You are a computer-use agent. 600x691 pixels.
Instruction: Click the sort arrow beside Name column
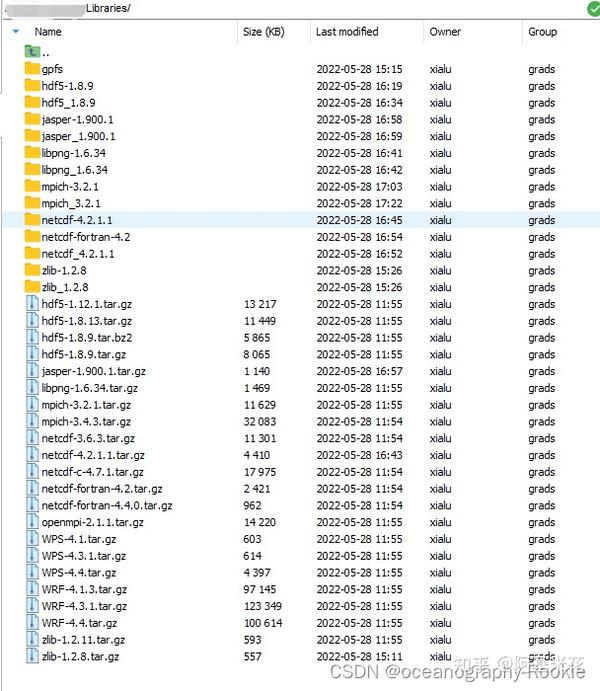(x=16, y=32)
